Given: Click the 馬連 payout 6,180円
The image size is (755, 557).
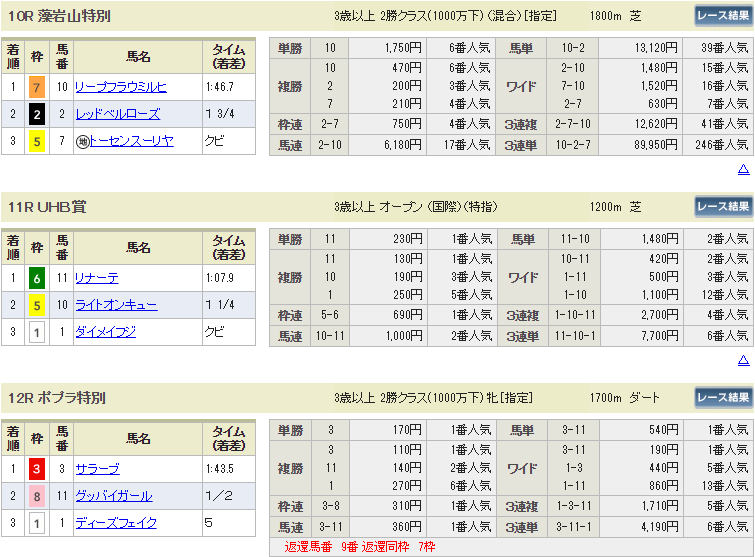Looking at the screenshot, I should (x=403, y=145).
